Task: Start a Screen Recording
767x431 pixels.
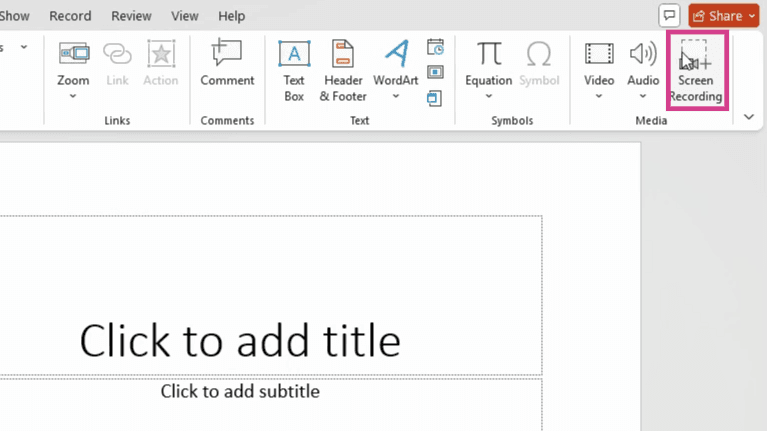Action: [x=696, y=70]
